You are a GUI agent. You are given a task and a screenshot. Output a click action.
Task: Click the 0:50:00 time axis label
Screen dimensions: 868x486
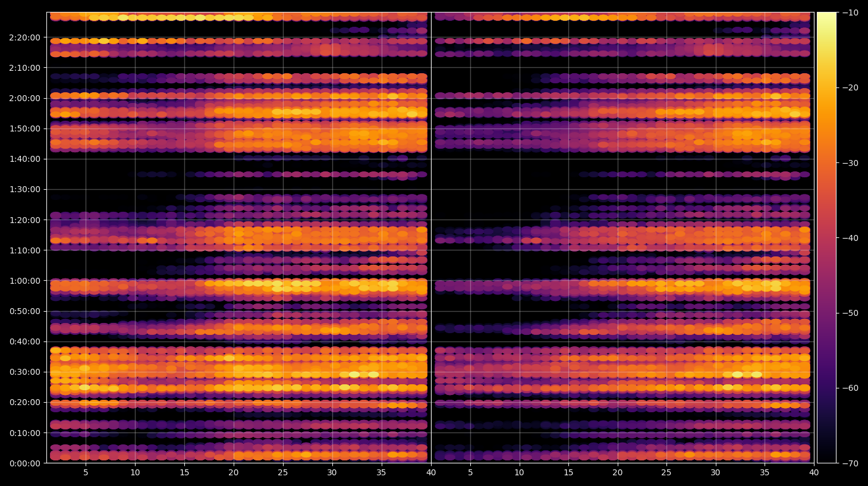click(25, 311)
